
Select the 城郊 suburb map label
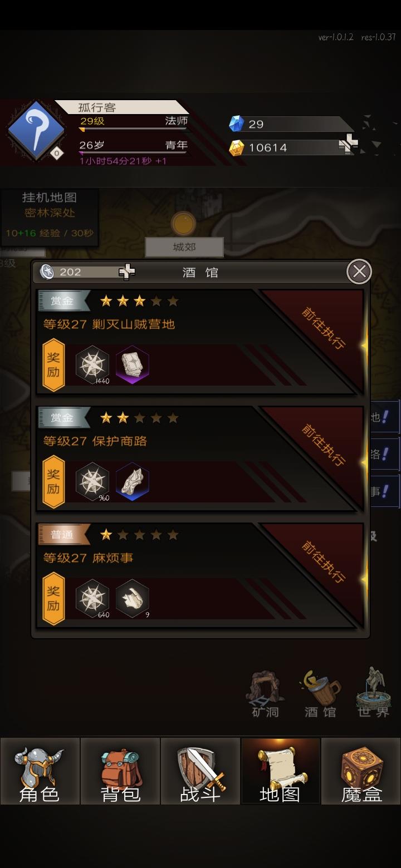pos(184,247)
